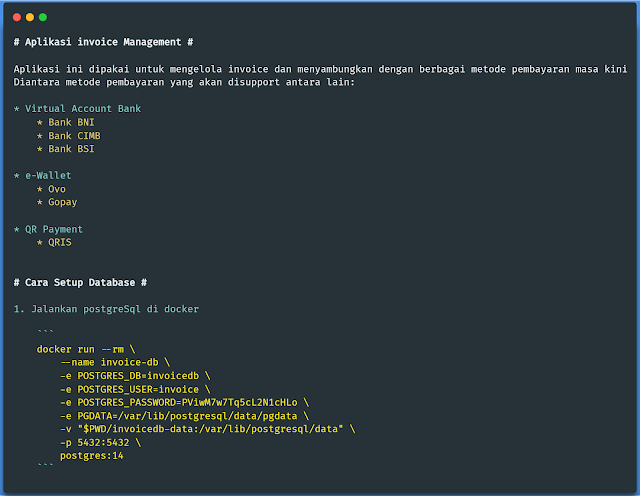Click the 'Bank BNI' sub-item
This screenshot has width=640, height=496.
click(65, 122)
